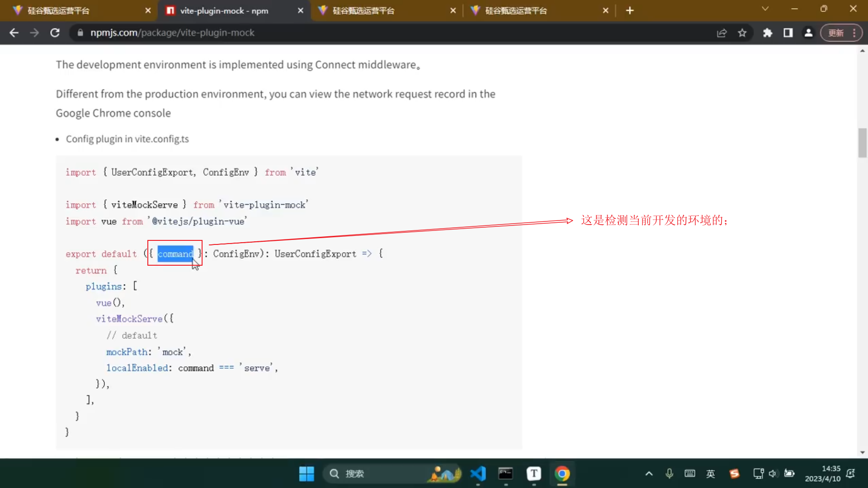Click the dropdown tab list arrow
Image resolution: width=868 pixels, height=488 pixels.
click(x=765, y=9)
